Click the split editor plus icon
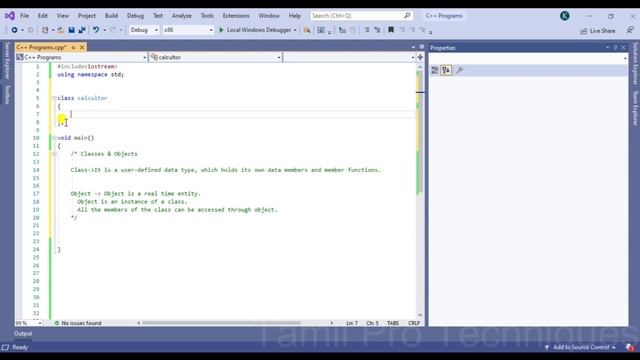 [420, 57]
